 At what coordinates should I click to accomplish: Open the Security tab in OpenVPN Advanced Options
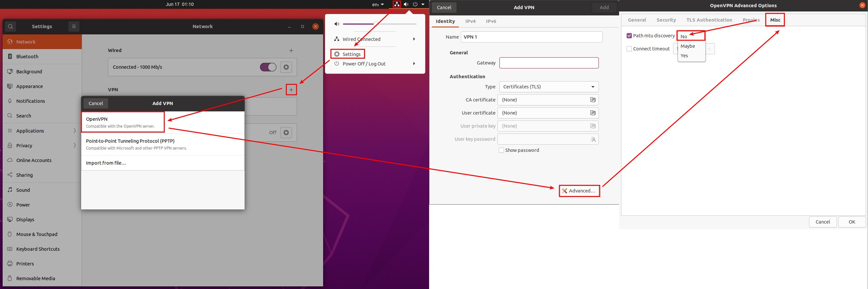(x=666, y=20)
